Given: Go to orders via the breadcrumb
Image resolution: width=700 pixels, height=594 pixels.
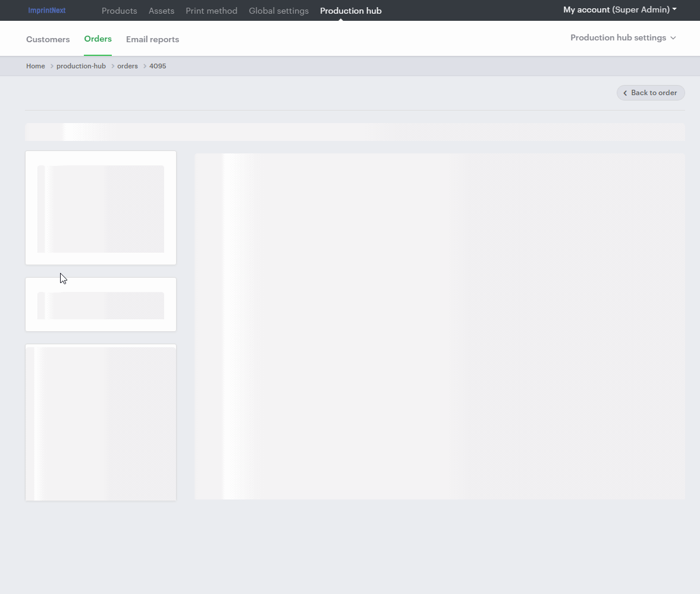Looking at the screenshot, I should click(x=127, y=66).
